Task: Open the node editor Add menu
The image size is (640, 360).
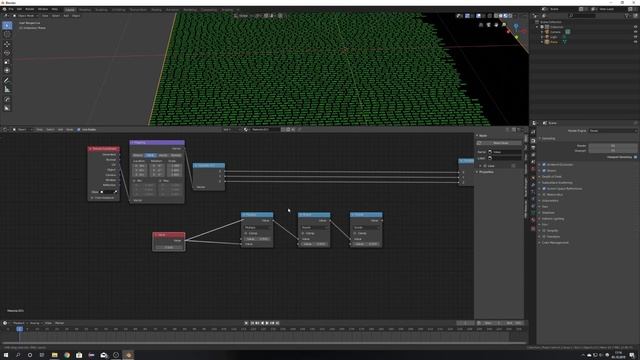Action: point(60,129)
